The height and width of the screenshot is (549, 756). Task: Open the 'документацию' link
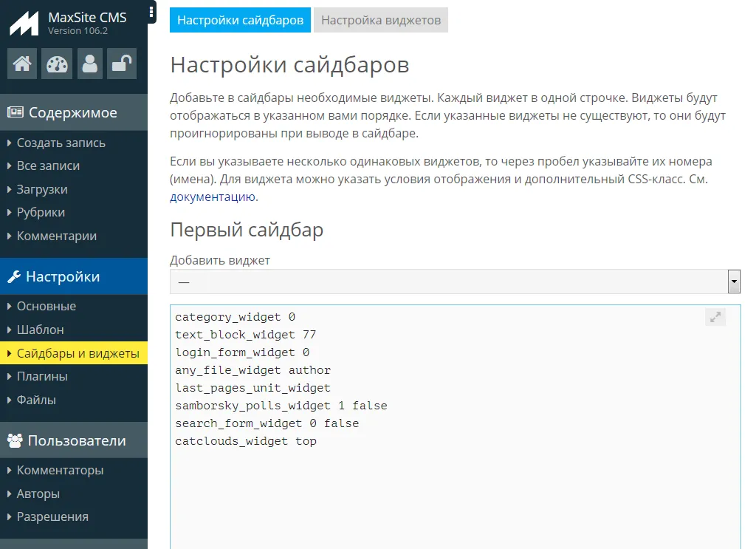point(213,197)
